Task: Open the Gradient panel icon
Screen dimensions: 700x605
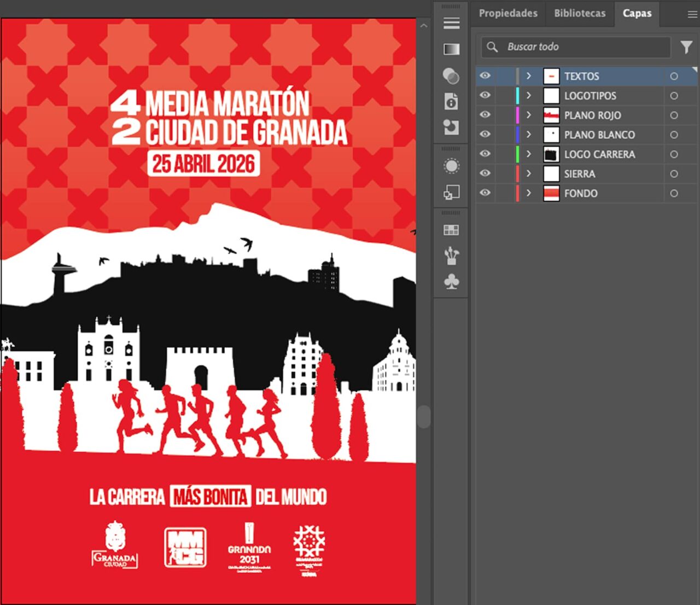Action: pos(451,49)
